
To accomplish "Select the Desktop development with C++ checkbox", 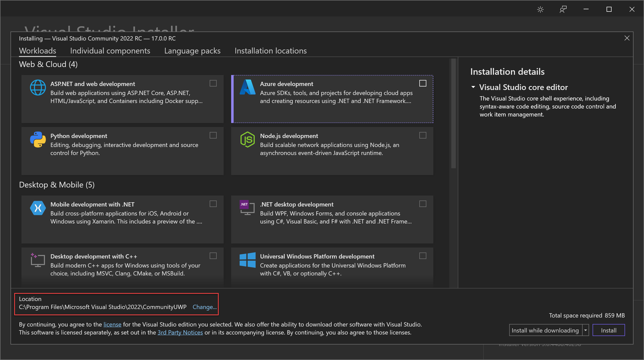I will point(213,256).
